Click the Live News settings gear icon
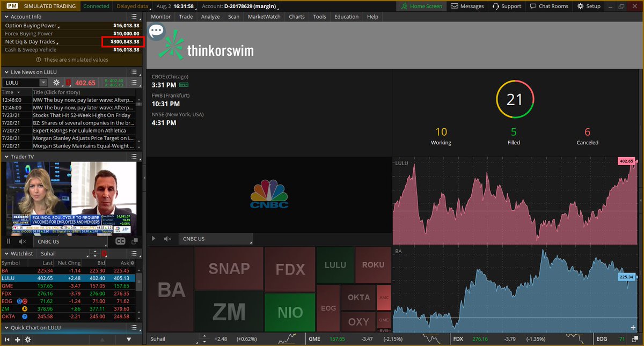644x346 pixels. [x=56, y=83]
